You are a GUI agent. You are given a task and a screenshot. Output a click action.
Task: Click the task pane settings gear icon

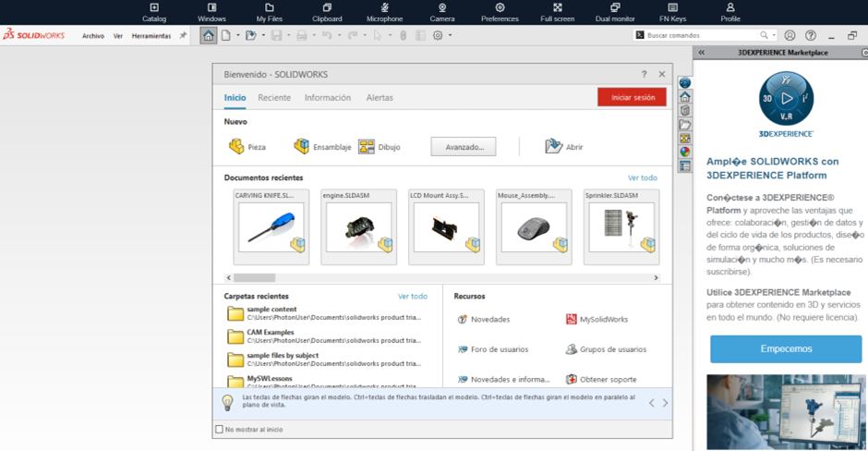[x=864, y=53]
